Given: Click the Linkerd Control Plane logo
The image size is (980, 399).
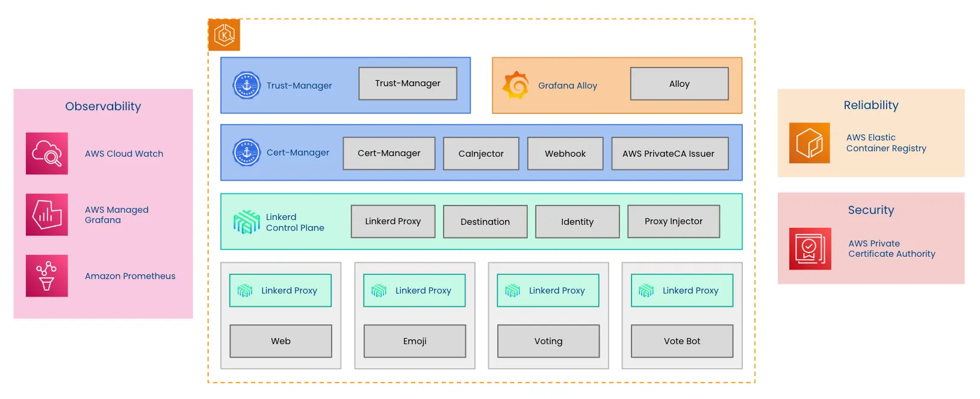Looking at the screenshot, I should (x=247, y=222).
